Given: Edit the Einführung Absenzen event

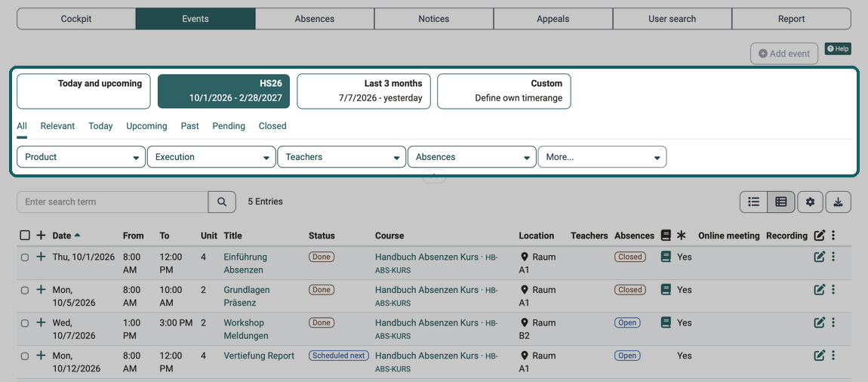Looking at the screenshot, I should [819, 257].
